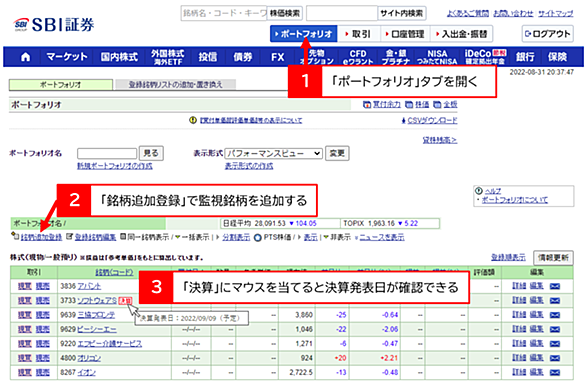Click the ログアウト button
Screen dimensions: 586x383
point(548,34)
